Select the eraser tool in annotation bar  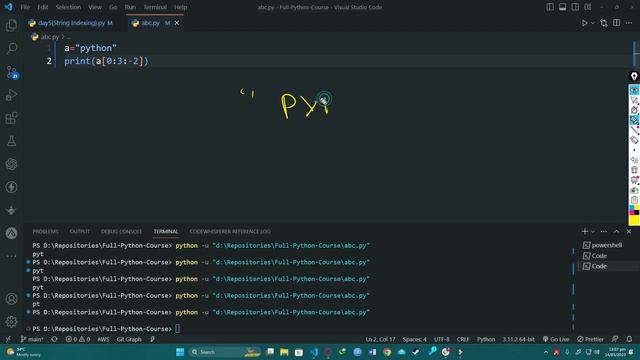[634, 140]
